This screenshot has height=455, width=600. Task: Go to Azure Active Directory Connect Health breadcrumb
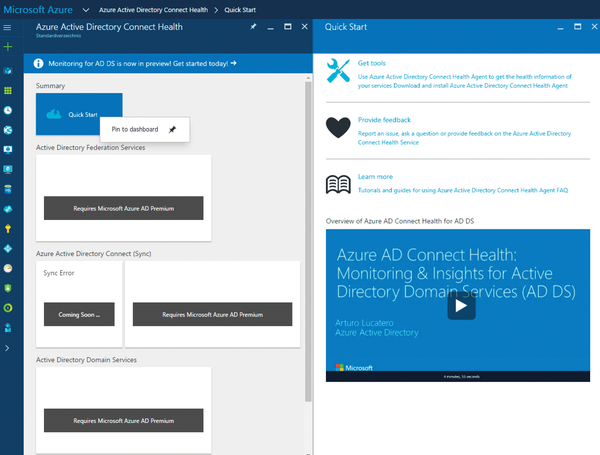click(x=153, y=10)
